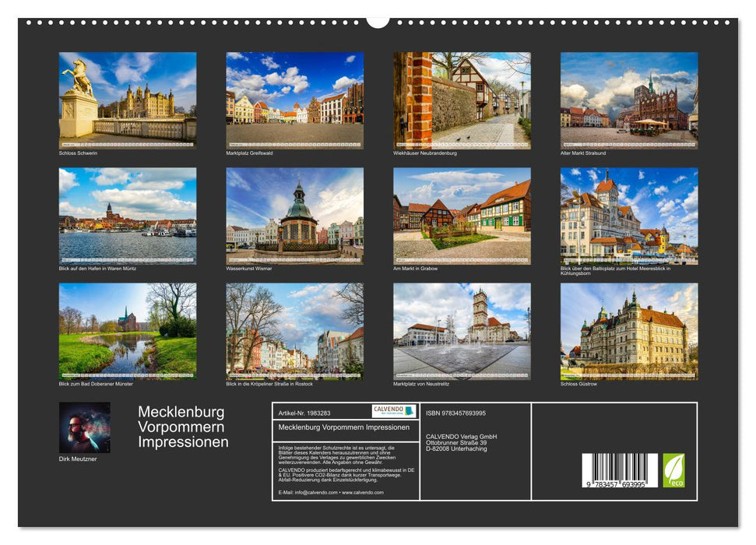Select the ISBN 9783457693995 entry
Viewport: 756px width, 545px height.
[x=455, y=413]
